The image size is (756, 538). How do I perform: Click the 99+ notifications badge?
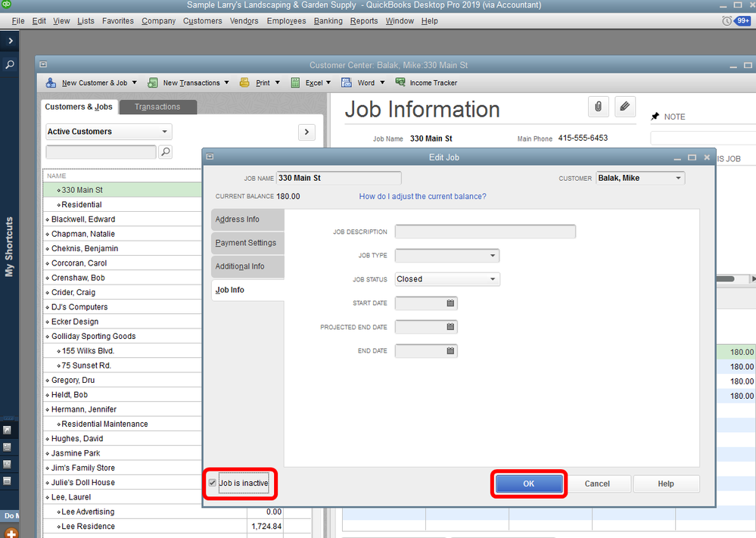tap(743, 20)
